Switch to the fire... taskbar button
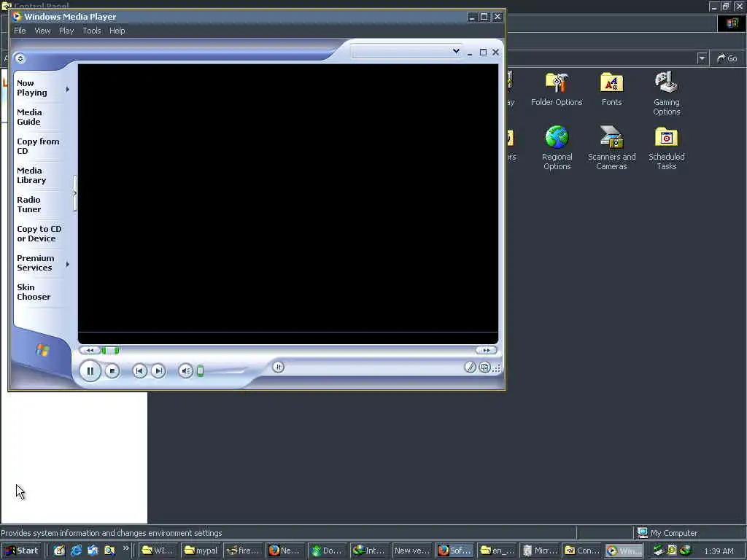Viewport: 747px width, 560px height. [243, 551]
